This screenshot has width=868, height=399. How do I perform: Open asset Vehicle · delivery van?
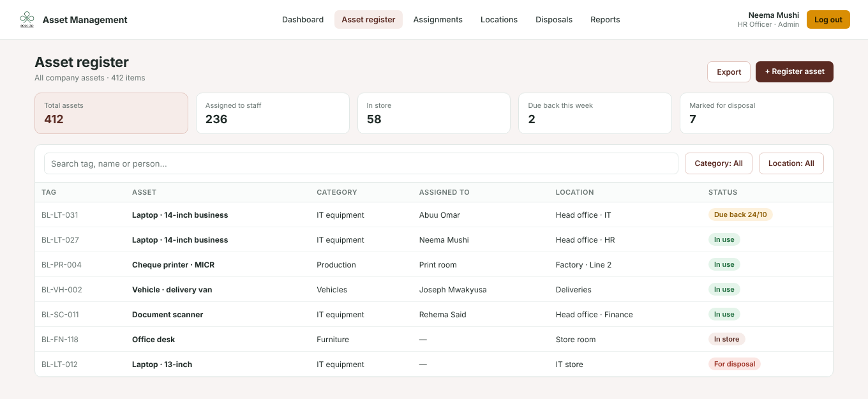[172, 290]
